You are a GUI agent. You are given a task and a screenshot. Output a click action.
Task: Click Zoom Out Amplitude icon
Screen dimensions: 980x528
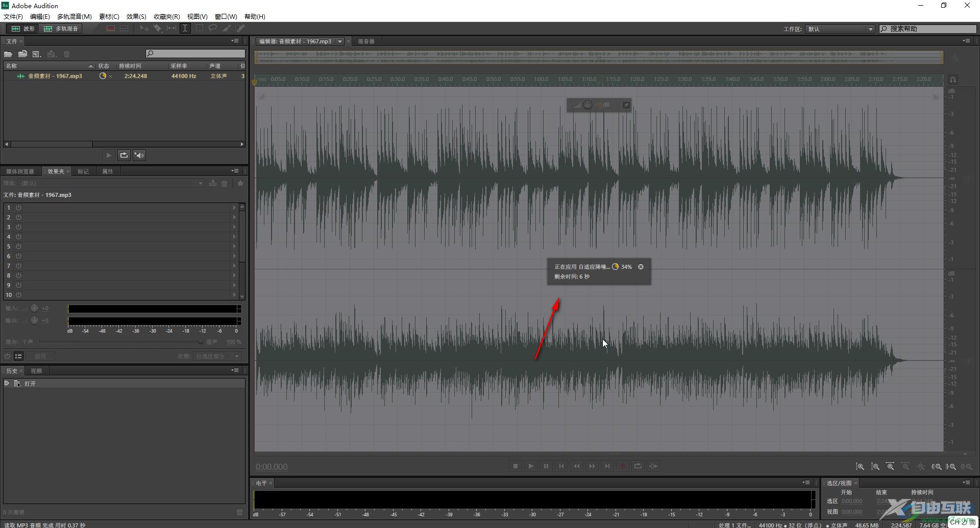(x=875, y=467)
